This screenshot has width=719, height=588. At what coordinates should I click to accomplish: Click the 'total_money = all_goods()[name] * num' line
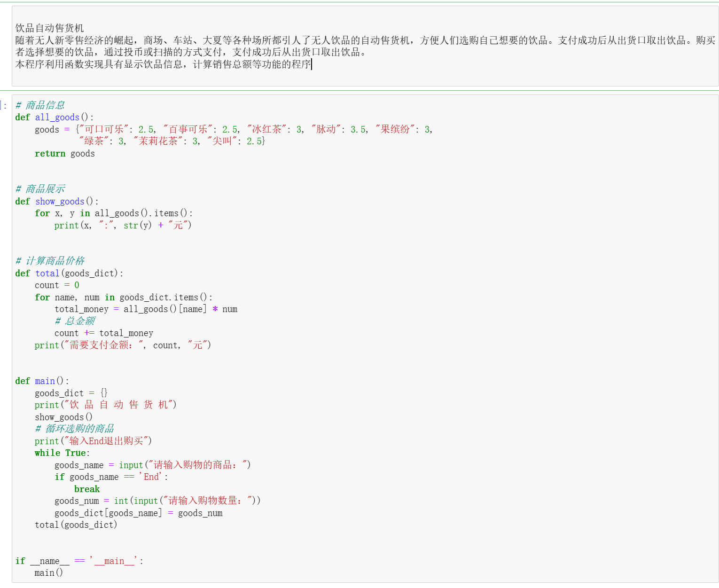coord(146,309)
